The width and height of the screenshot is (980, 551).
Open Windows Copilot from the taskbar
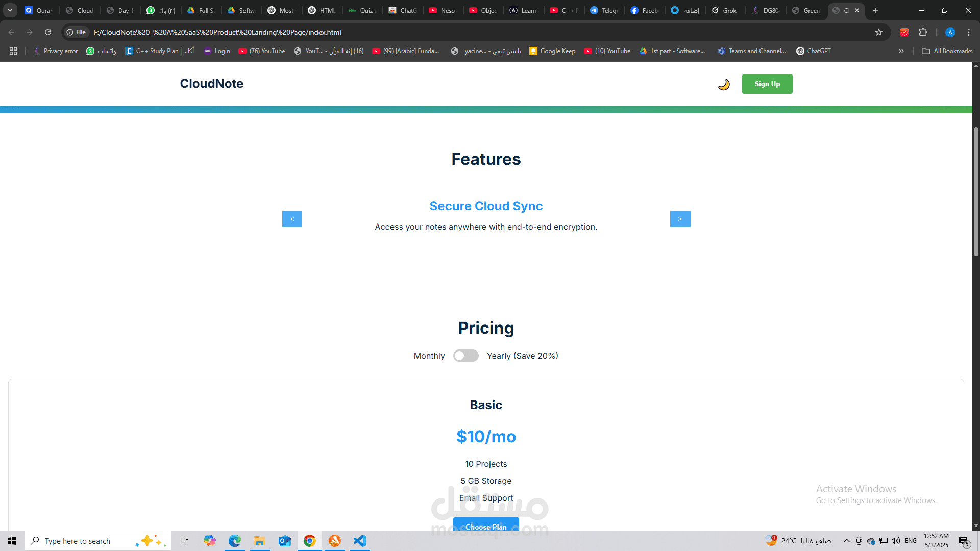209,541
